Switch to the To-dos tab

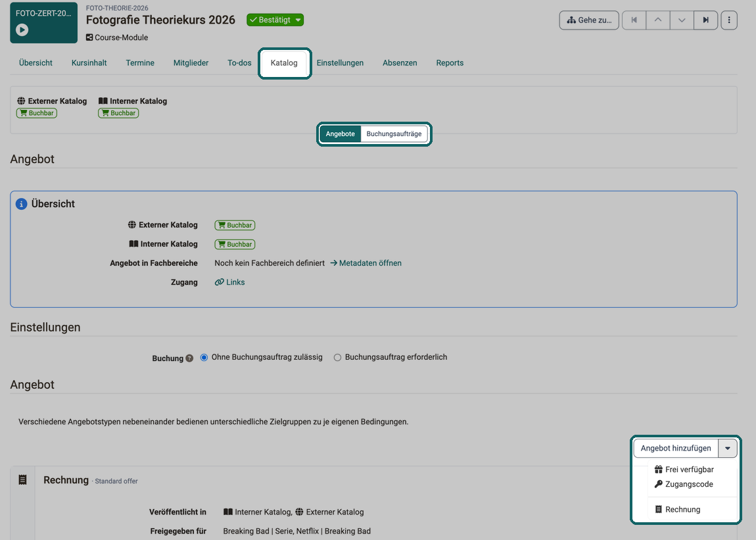240,62
